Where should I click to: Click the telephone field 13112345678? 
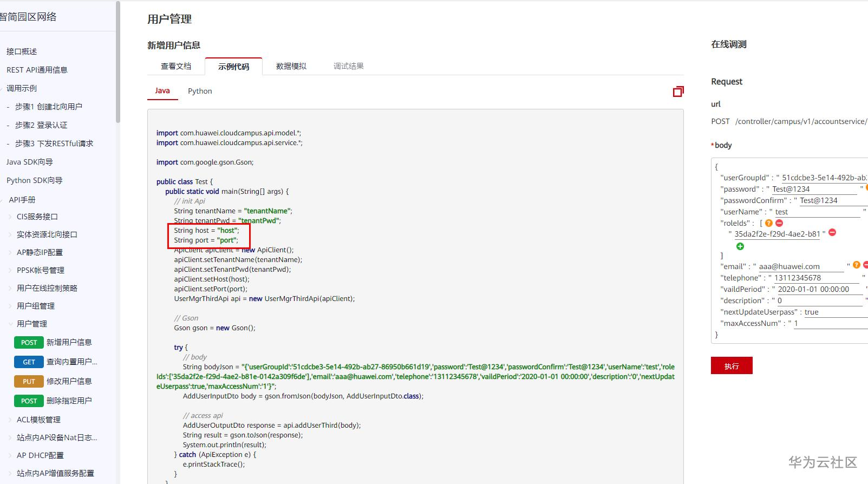click(816, 278)
